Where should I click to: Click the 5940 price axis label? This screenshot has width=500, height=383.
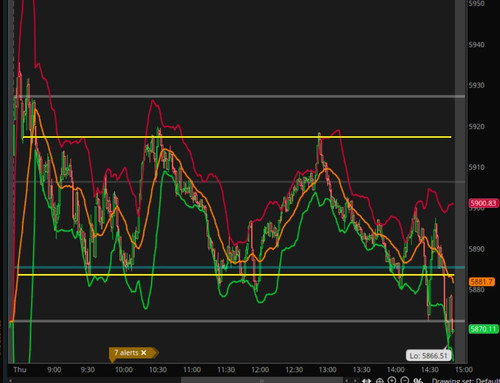tap(477, 45)
